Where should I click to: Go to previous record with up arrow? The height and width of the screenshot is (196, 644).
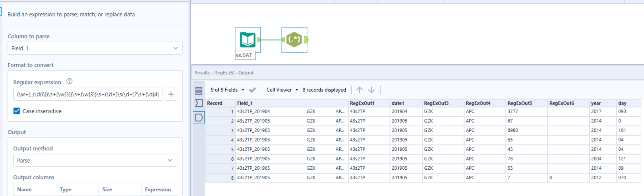click(x=359, y=90)
